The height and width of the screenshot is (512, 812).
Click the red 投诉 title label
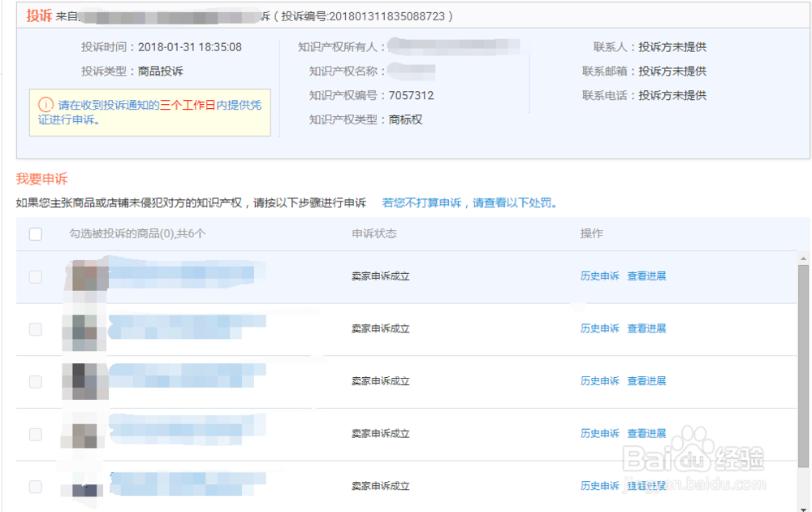(x=39, y=16)
